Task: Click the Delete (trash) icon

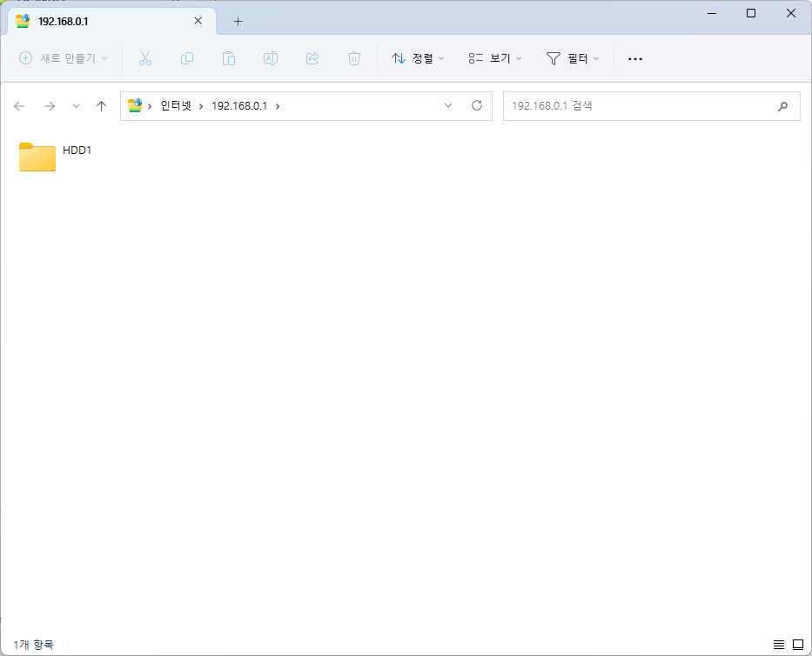Action: click(x=353, y=58)
